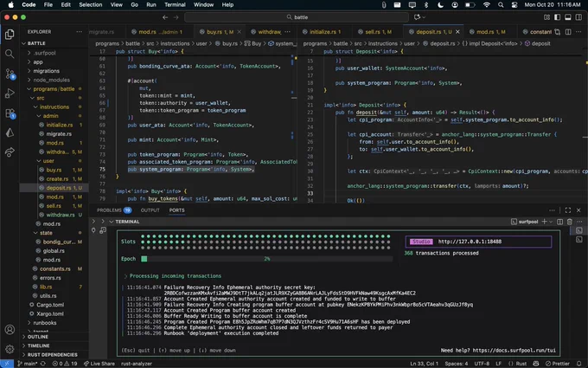Expand the OUTLINE section
The height and width of the screenshot is (368, 588).
pyautogui.click(x=37, y=337)
